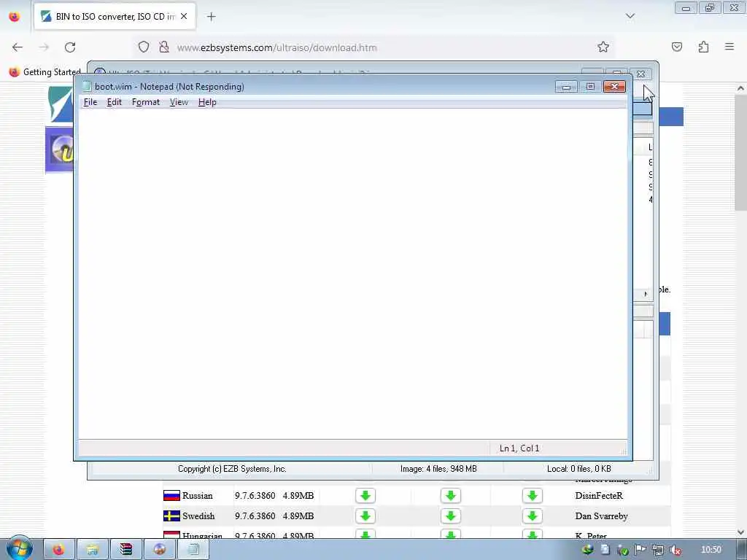The image size is (747, 560).
Task: Minimize the boot.wim Notepad window
Action: point(566,87)
